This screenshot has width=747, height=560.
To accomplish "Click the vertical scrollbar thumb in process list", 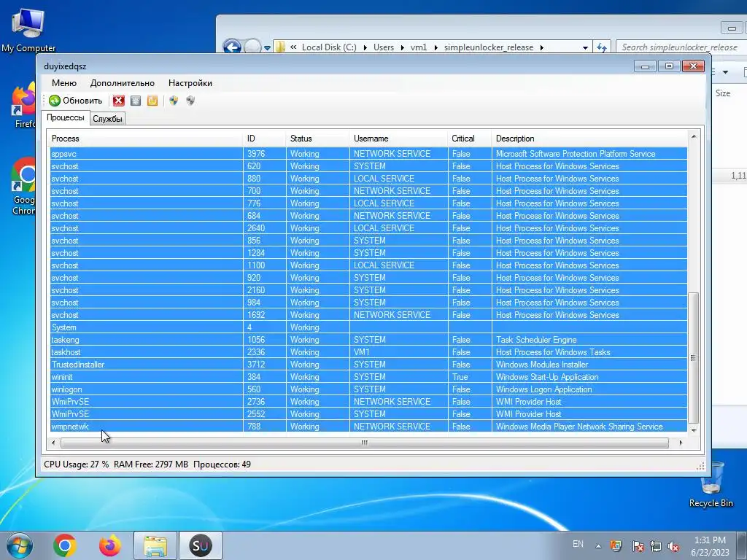I will 694,357.
